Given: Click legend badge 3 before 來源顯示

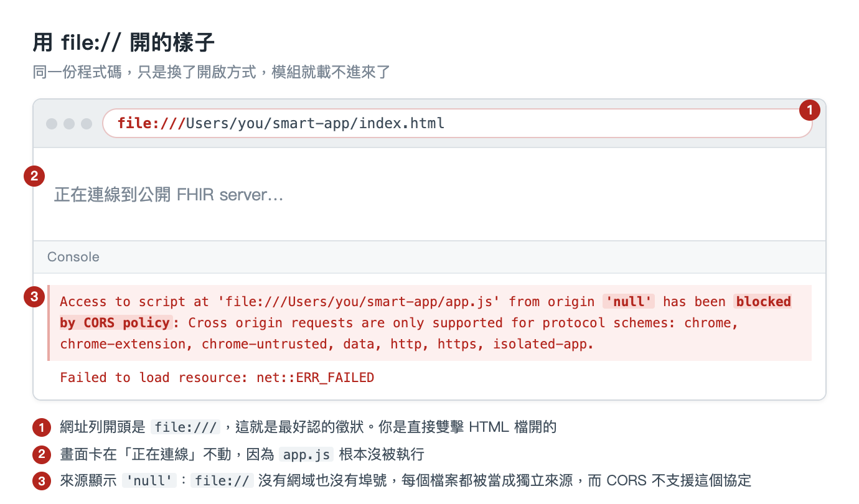Looking at the screenshot, I should pyautogui.click(x=42, y=482).
